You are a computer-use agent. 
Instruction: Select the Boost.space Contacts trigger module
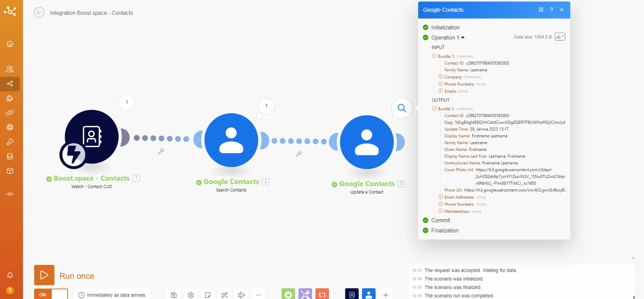(x=92, y=137)
